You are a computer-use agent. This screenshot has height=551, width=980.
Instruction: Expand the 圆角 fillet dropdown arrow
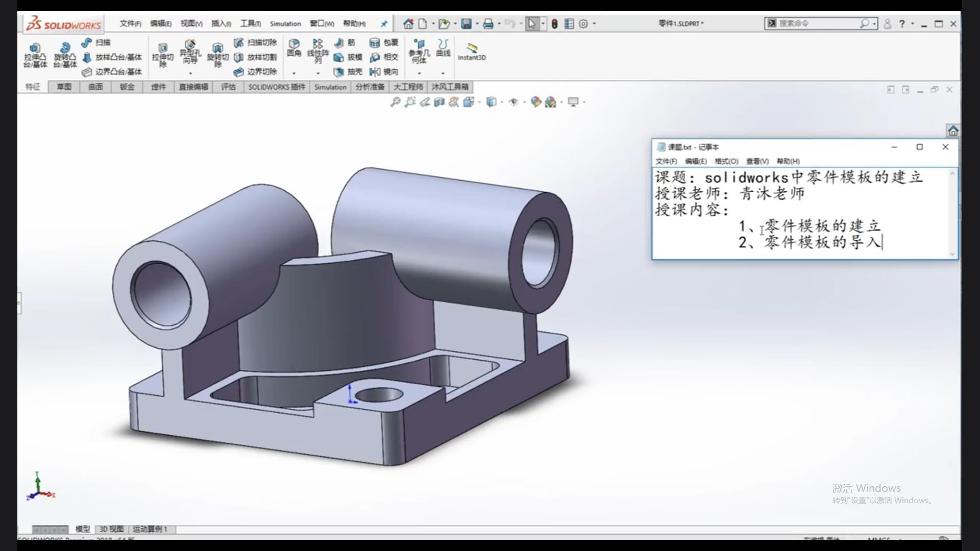[x=294, y=73]
